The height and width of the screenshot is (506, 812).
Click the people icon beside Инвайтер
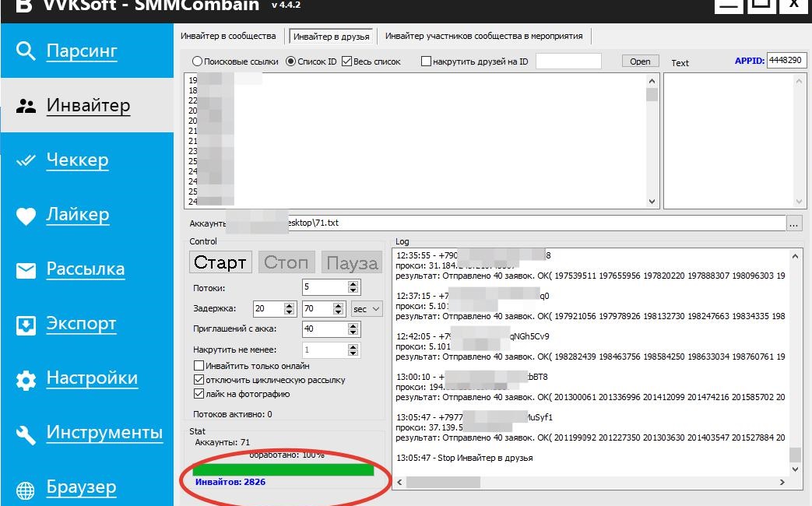pos(26,106)
